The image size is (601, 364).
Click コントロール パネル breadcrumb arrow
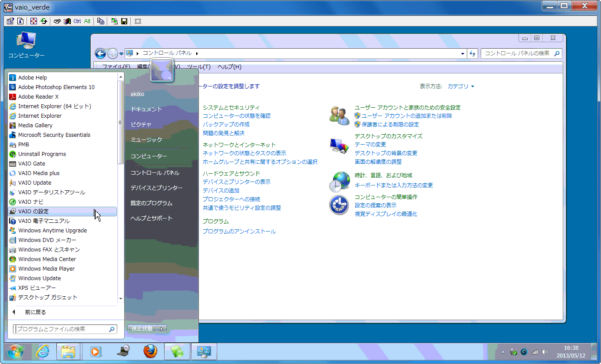tap(197, 53)
